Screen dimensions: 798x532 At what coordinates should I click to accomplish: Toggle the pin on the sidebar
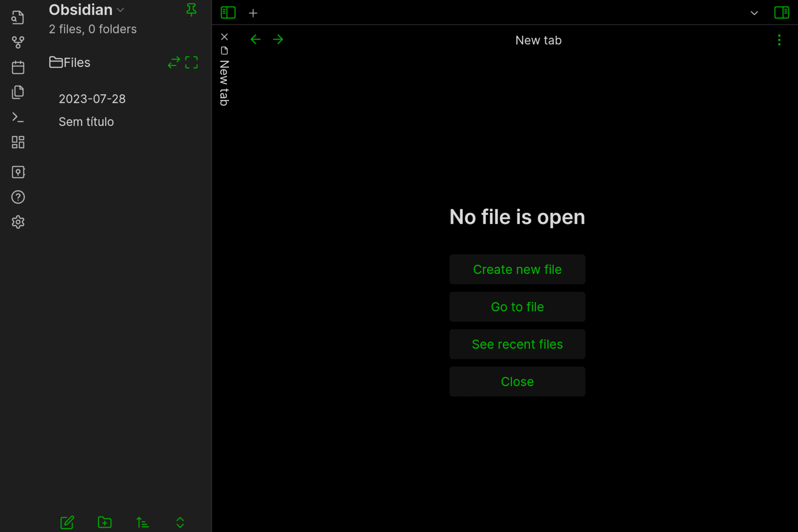coord(192,10)
